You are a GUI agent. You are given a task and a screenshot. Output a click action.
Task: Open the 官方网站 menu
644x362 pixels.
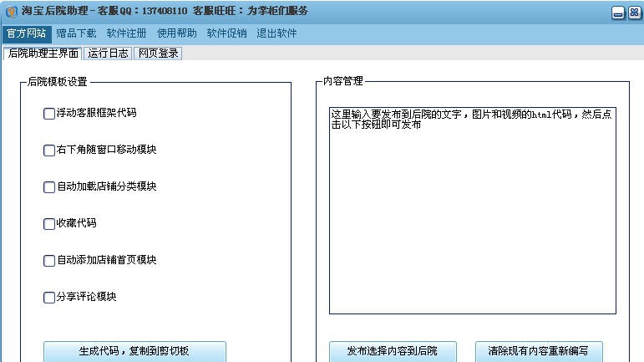point(27,33)
